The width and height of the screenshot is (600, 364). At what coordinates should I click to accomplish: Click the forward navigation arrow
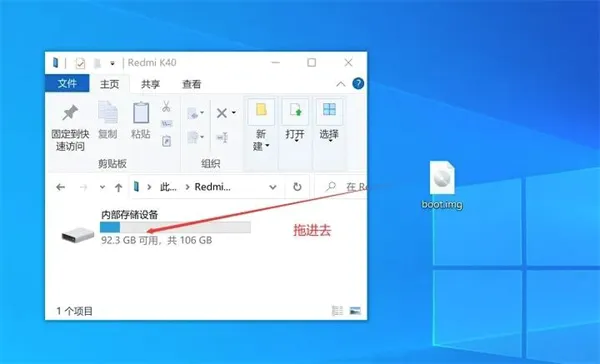[x=83, y=187]
